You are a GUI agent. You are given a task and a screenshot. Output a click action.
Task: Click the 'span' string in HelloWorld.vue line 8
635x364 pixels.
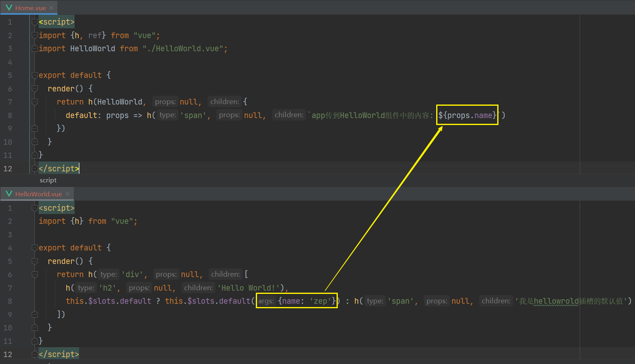coord(401,301)
